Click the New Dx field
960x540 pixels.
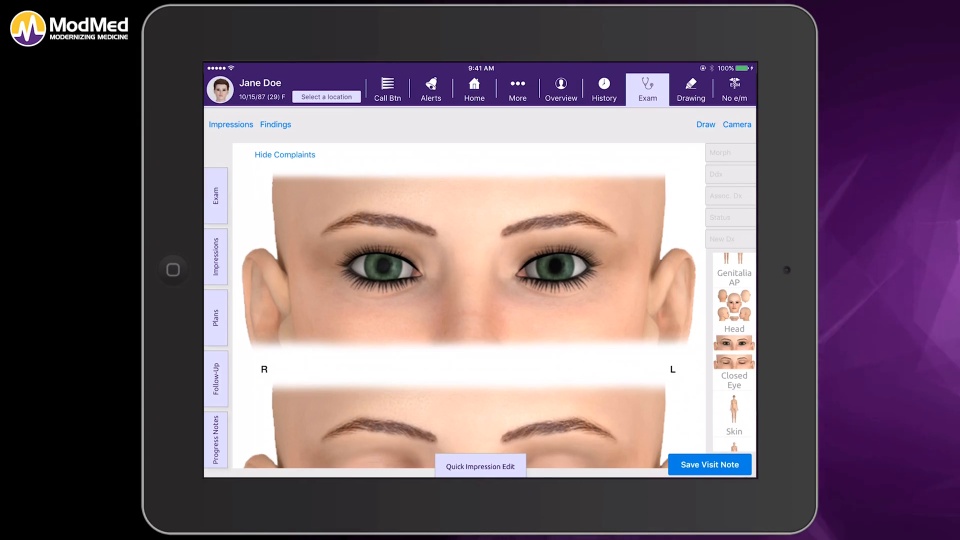click(730, 239)
